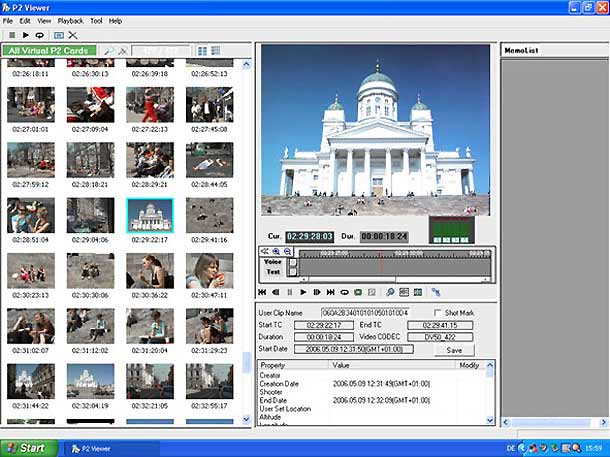Play the clip from the player controls
The height and width of the screenshot is (457, 610).
click(x=303, y=292)
